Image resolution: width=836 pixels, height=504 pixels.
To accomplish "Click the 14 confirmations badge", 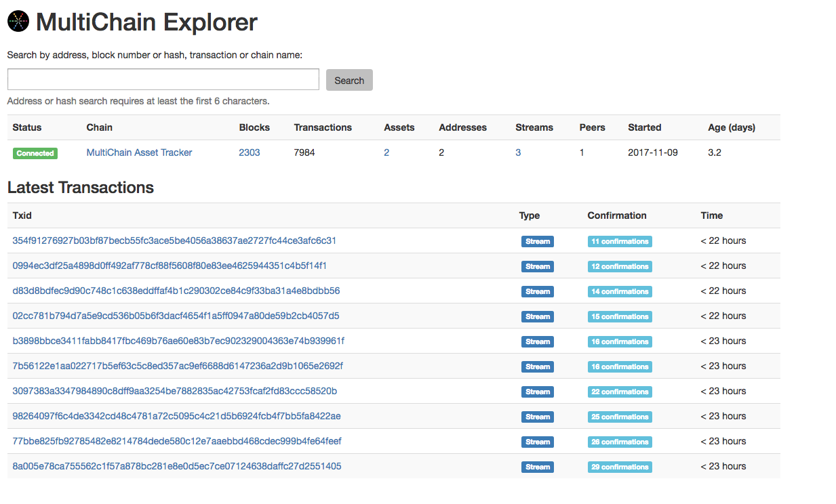I will point(620,291).
